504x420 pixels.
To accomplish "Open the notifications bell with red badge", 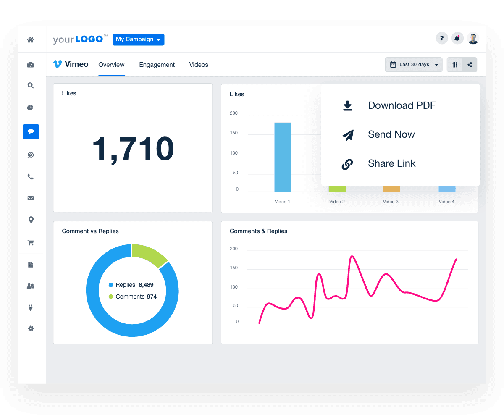I will 457,38.
